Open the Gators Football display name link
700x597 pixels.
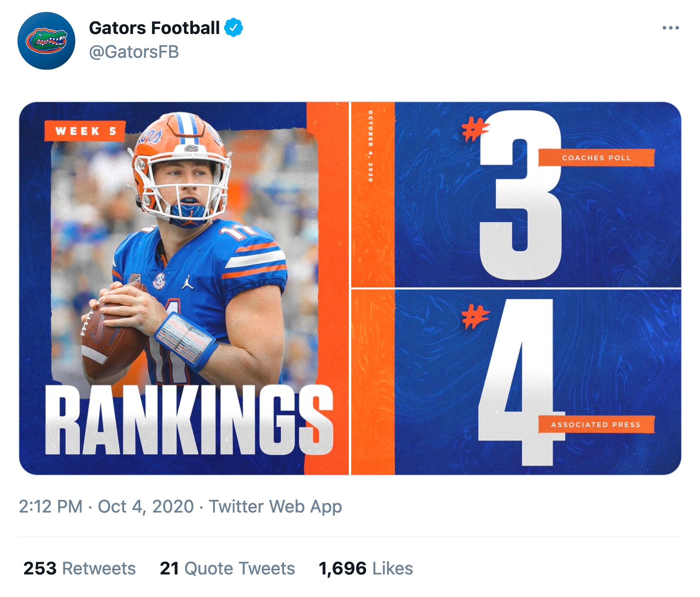point(155,28)
